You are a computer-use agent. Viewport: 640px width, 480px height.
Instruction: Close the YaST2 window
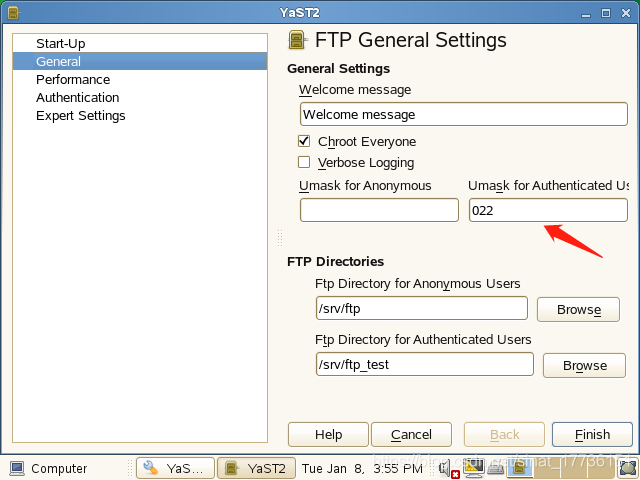[626, 13]
